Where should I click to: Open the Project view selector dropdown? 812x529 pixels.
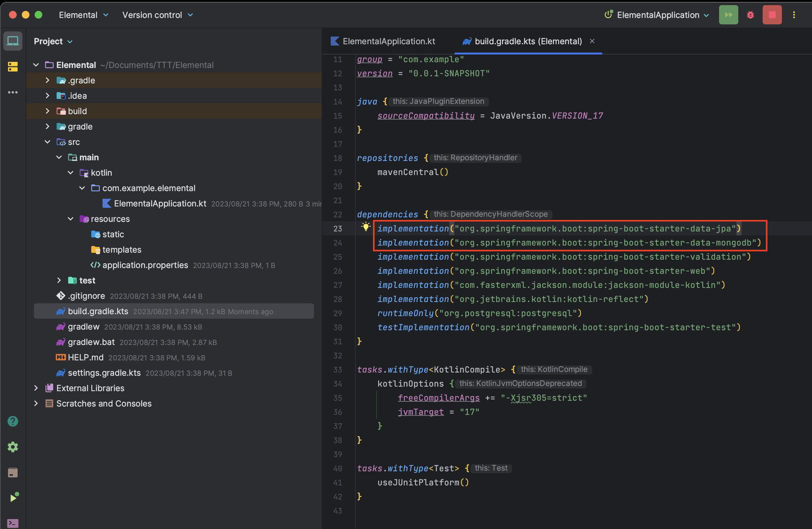(53, 41)
